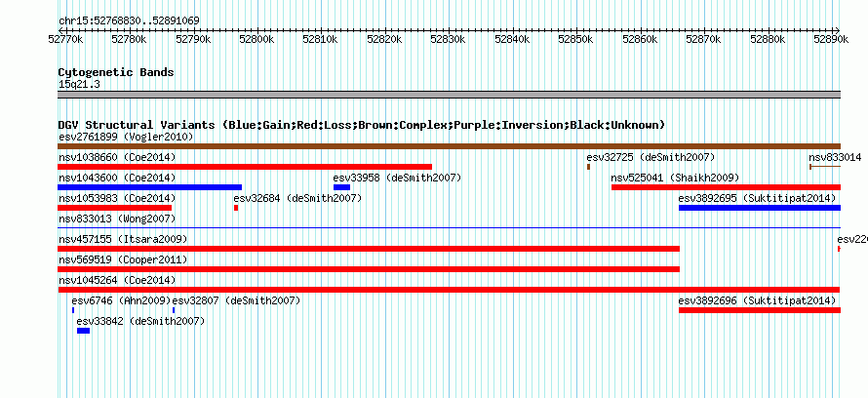The width and height of the screenshot is (868, 398).
Task: Click the 52840k ruler tick label
Action: (x=512, y=39)
